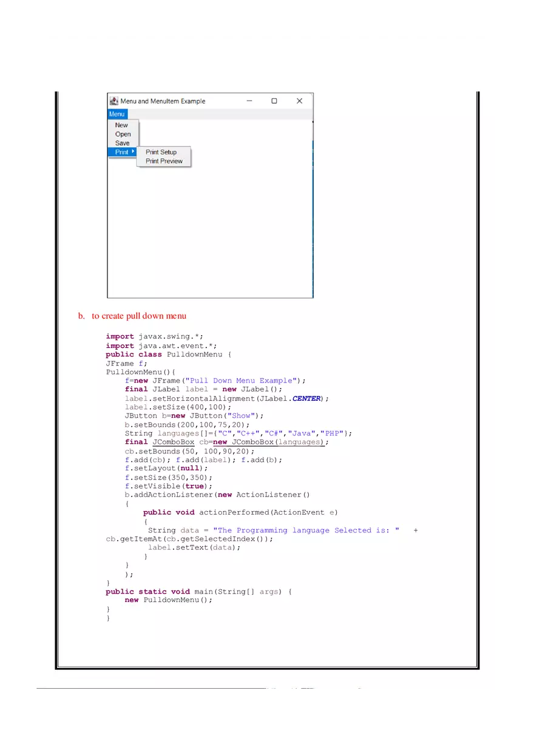Click the 'b.addActionListener' code line
This screenshot has height=756, width=534.
218,495
